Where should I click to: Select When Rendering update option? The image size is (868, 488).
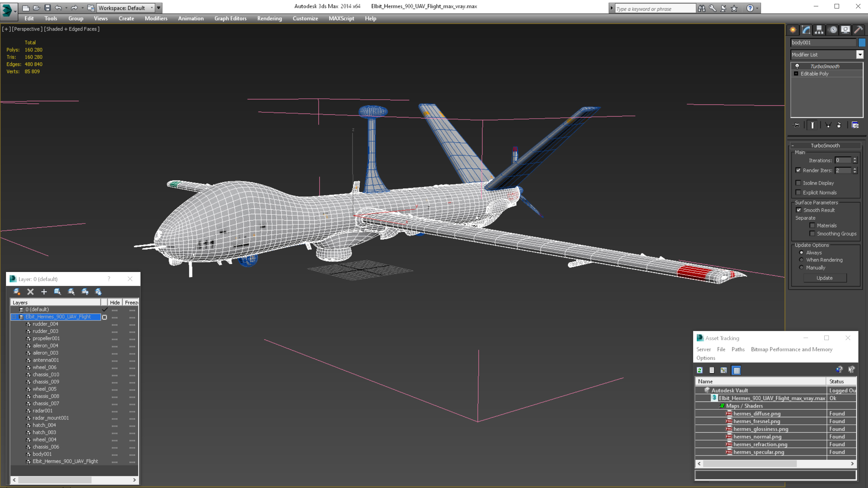[801, 260]
